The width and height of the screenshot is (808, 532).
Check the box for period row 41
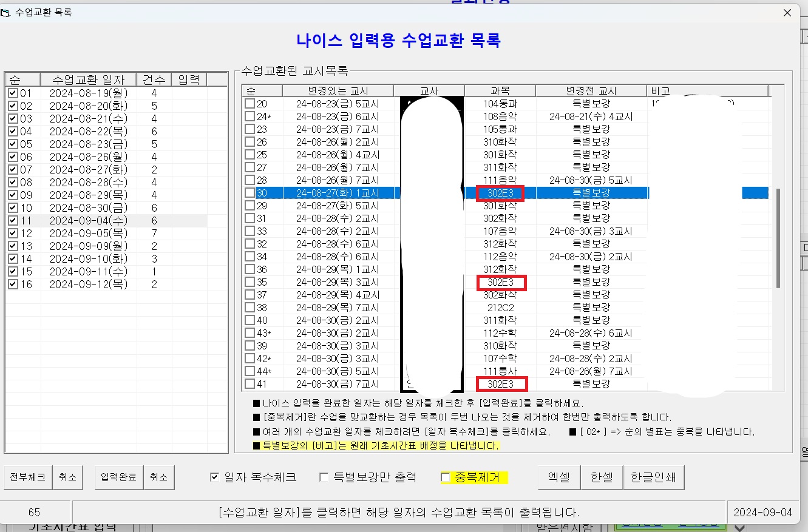coord(250,384)
